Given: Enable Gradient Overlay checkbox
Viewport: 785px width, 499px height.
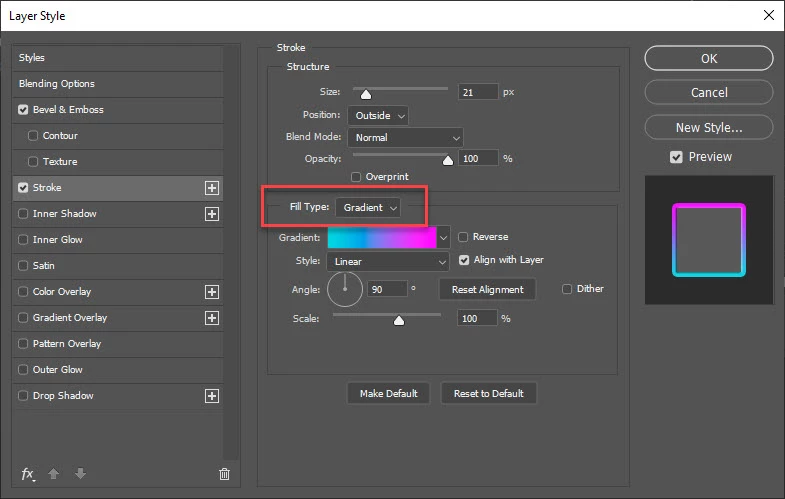Looking at the screenshot, I should coord(23,318).
